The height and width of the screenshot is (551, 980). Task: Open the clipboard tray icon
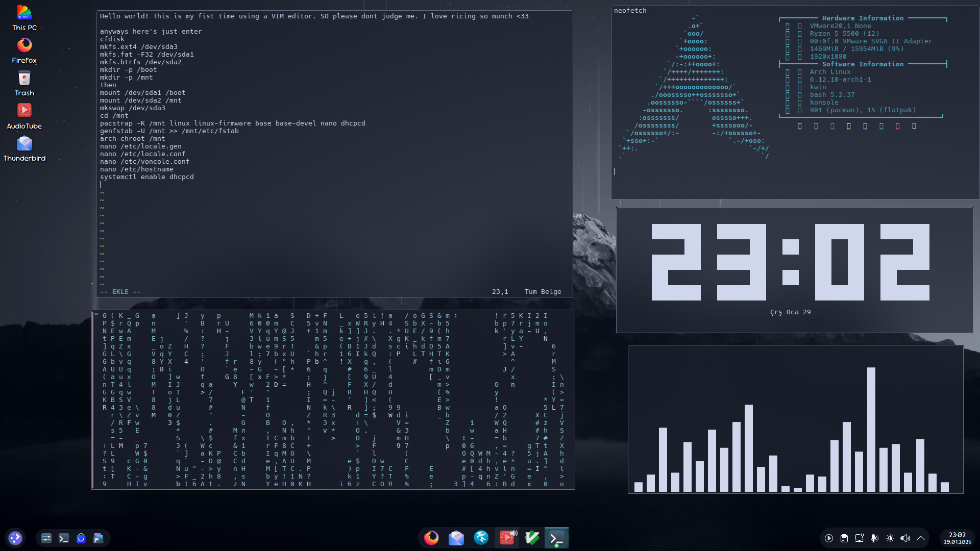pyautogui.click(x=844, y=538)
